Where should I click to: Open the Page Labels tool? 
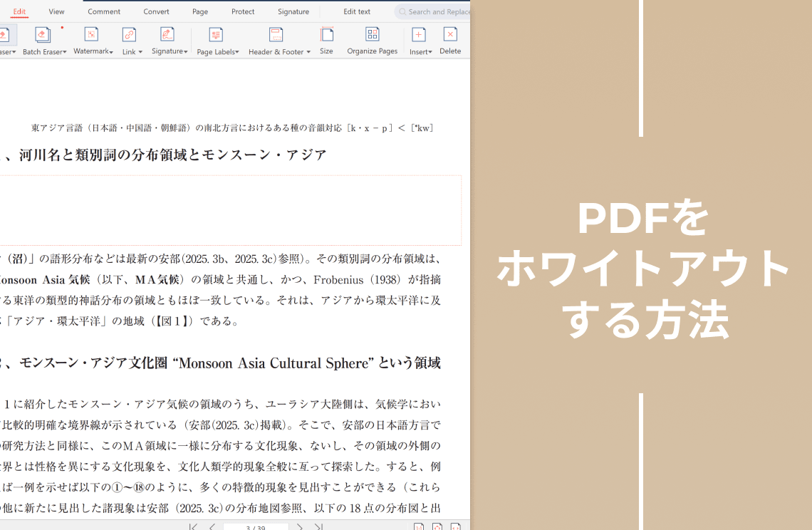point(216,36)
